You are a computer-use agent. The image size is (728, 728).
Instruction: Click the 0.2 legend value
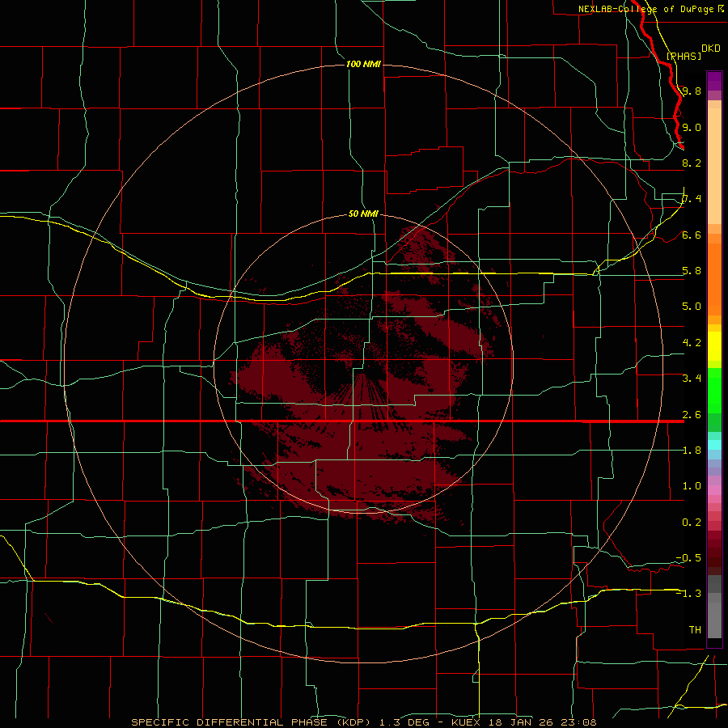[692, 522]
